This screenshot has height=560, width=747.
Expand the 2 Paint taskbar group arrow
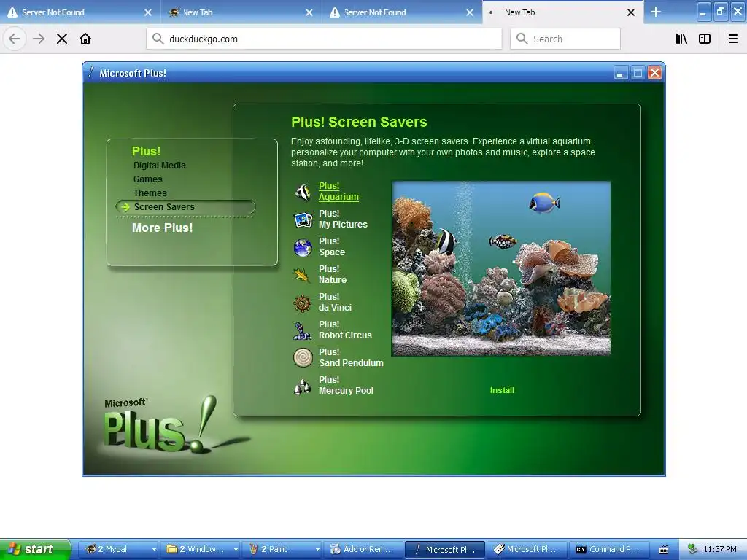click(317, 550)
